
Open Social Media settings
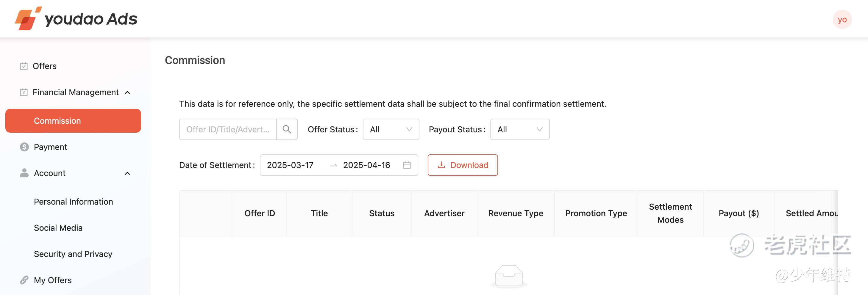click(x=58, y=228)
